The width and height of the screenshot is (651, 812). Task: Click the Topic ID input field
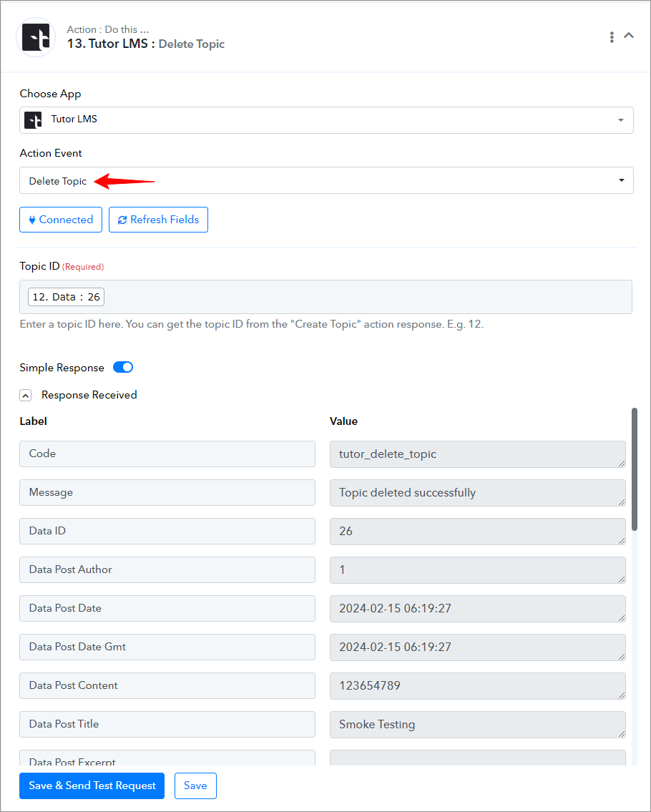pyautogui.click(x=325, y=297)
